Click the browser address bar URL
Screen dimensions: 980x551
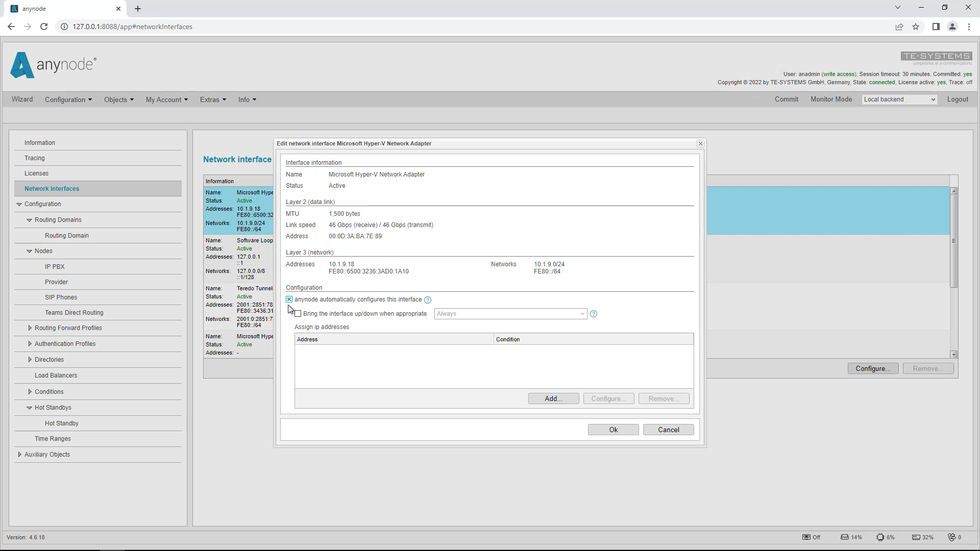point(133,27)
